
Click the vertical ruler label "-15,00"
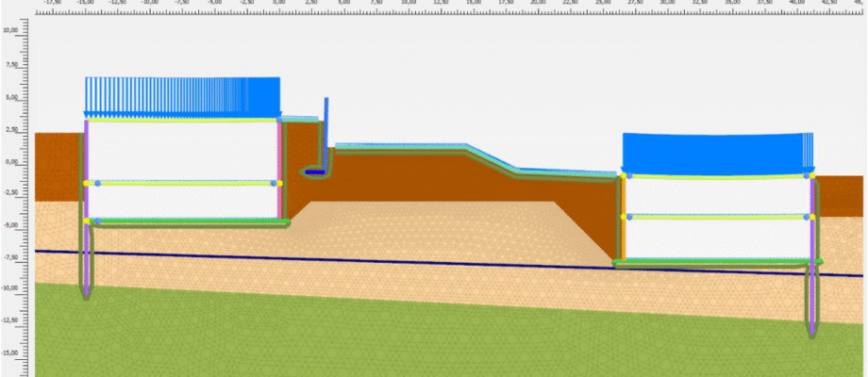(x=10, y=352)
